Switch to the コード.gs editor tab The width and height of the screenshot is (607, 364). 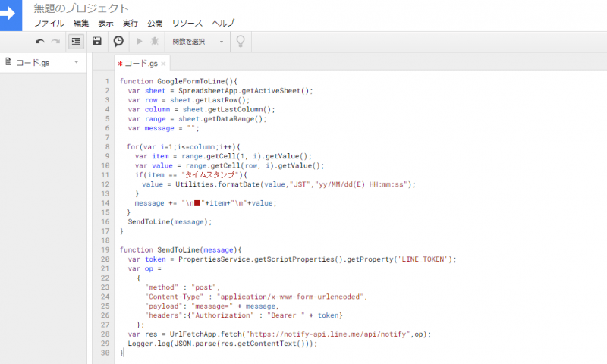pyautogui.click(x=141, y=64)
